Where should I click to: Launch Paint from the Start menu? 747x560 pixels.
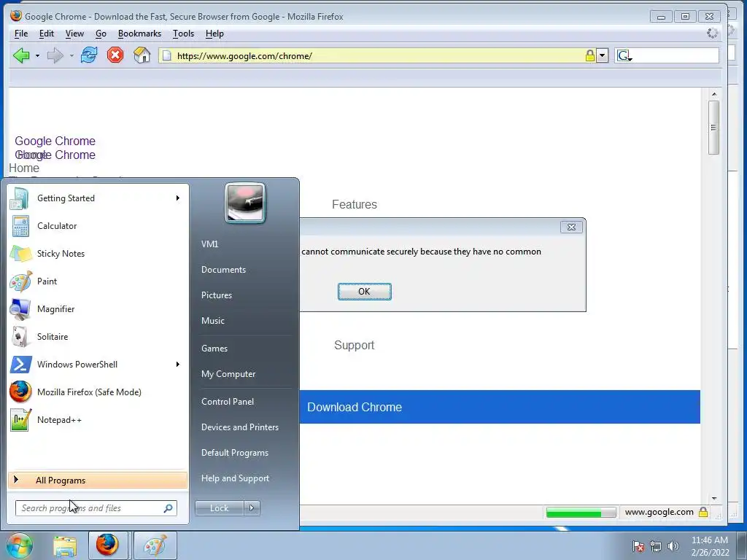98,281
